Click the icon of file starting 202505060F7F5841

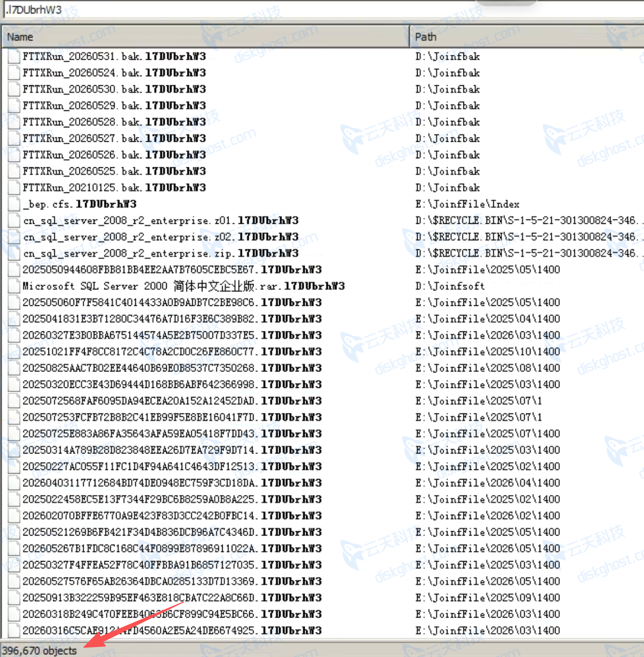(14, 303)
